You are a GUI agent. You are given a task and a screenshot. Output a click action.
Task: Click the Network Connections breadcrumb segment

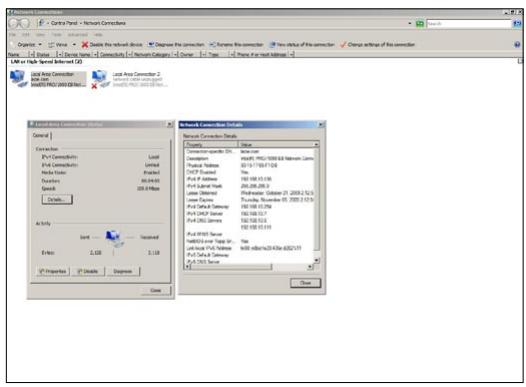pos(104,23)
